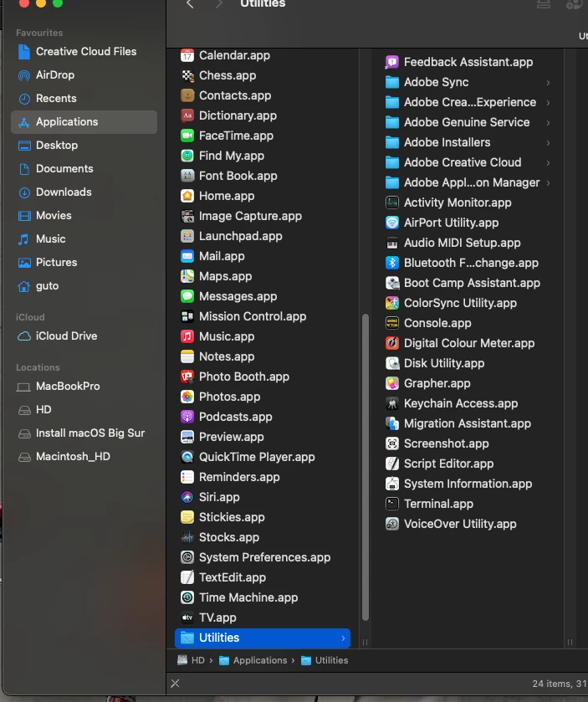Expand the Adobe Creative Cloud chevron
The image size is (588, 702).
pyautogui.click(x=548, y=162)
